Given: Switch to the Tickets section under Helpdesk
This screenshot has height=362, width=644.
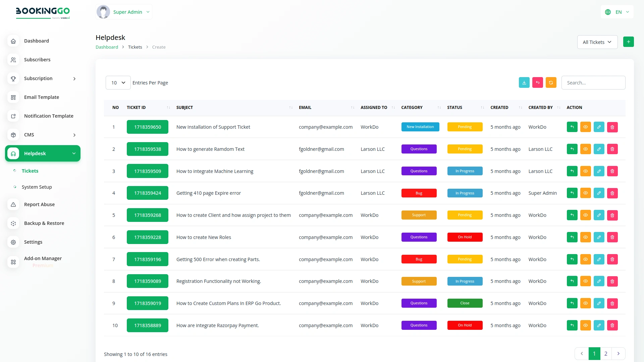Looking at the screenshot, I should pyautogui.click(x=30, y=171).
